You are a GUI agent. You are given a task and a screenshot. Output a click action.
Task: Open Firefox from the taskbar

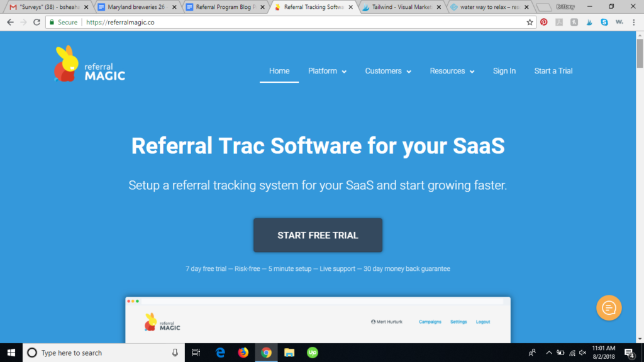point(243,353)
